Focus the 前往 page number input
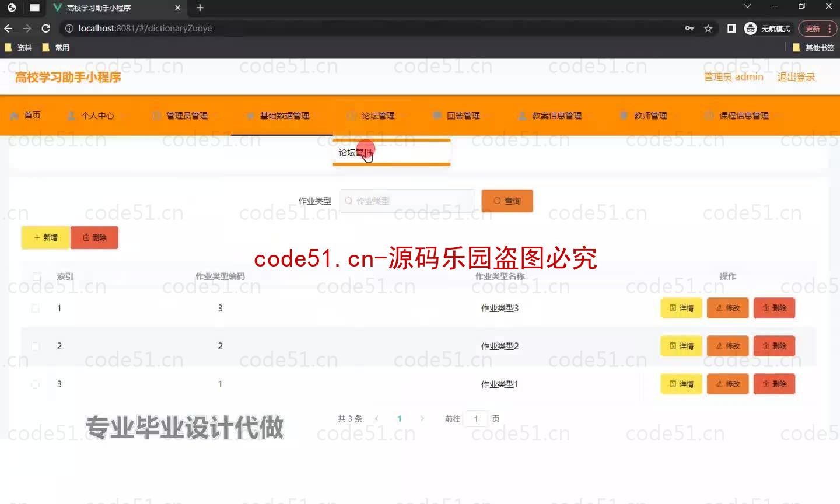 pos(476,418)
